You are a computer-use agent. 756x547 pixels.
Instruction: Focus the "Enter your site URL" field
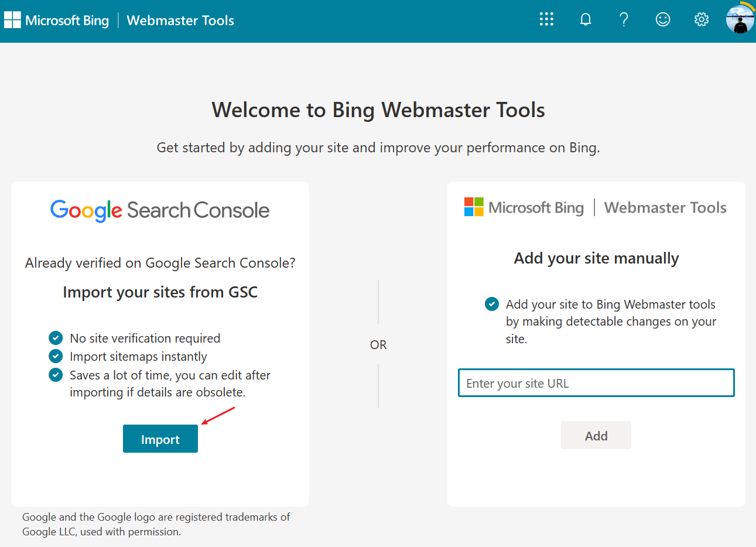click(596, 383)
